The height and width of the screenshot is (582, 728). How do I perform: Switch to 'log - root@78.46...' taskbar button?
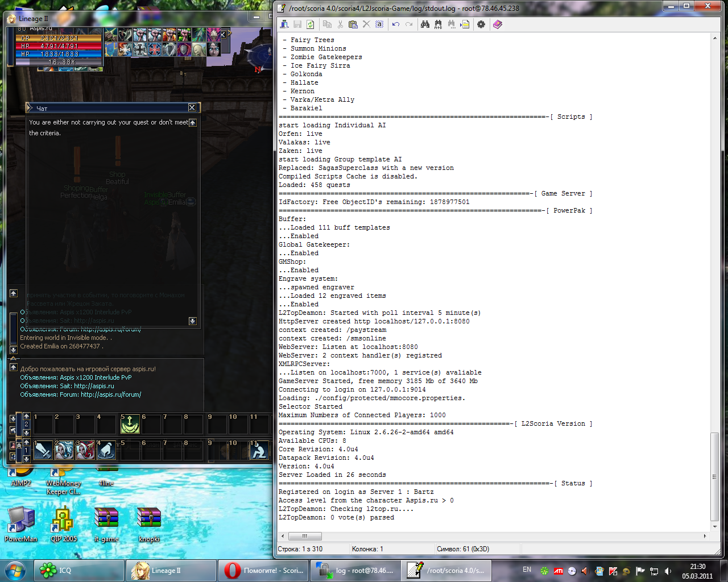tap(355, 571)
